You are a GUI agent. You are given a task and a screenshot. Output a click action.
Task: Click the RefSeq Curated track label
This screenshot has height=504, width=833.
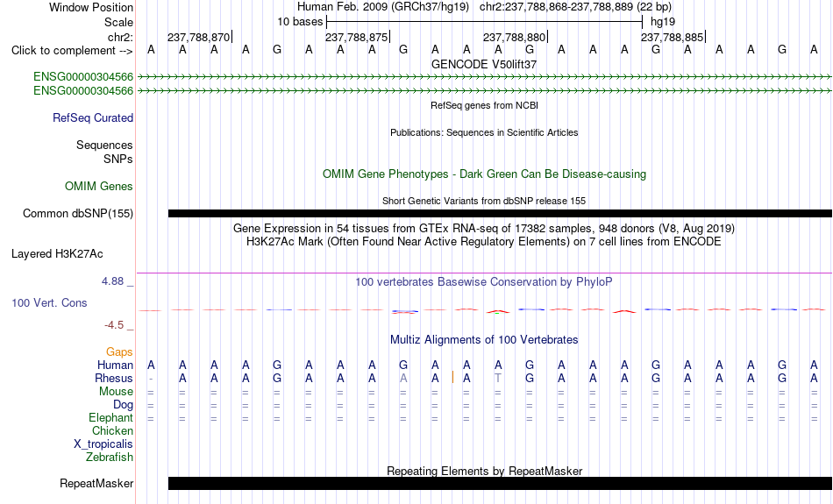click(x=93, y=118)
